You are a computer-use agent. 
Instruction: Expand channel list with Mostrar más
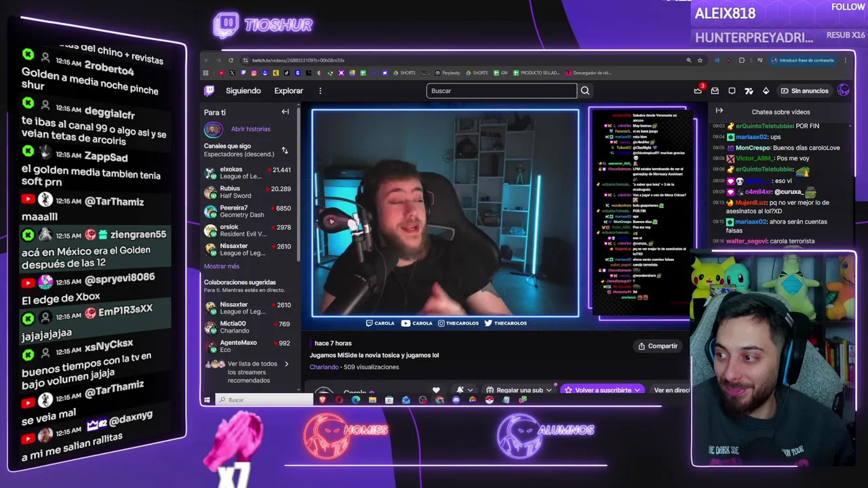221,266
